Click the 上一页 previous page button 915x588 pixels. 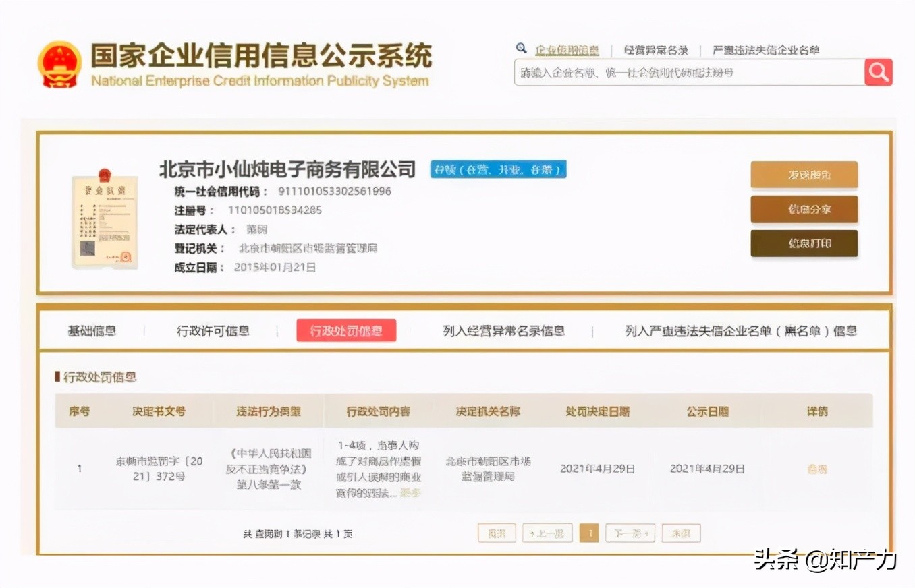pos(547,533)
